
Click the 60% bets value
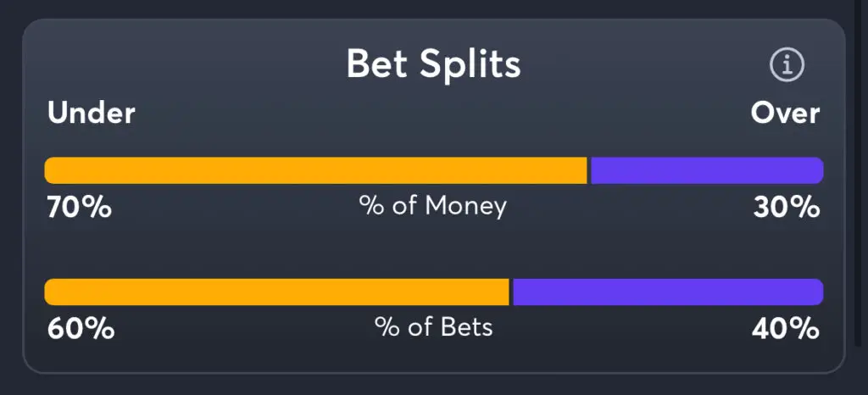tap(81, 328)
